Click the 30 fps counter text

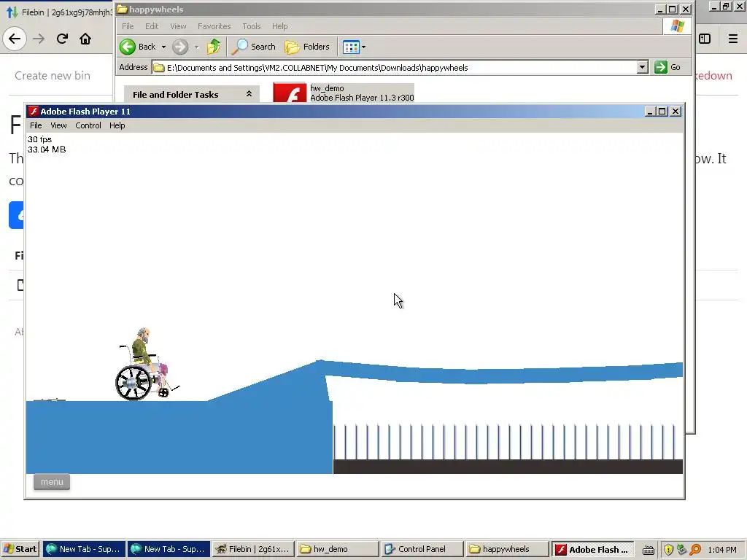[x=39, y=139]
